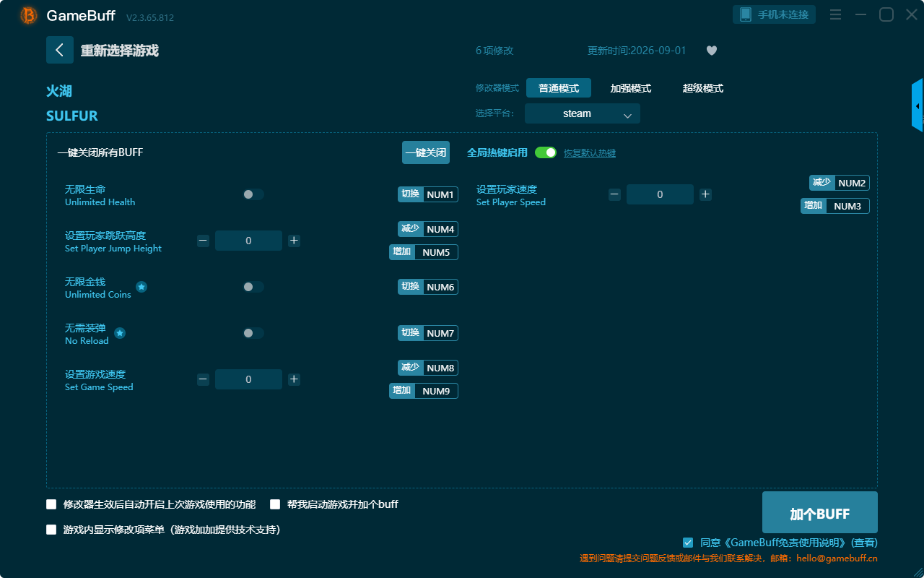This screenshot has height=578, width=924.
Task: Select 普通模式 mode tab
Action: (559, 88)
